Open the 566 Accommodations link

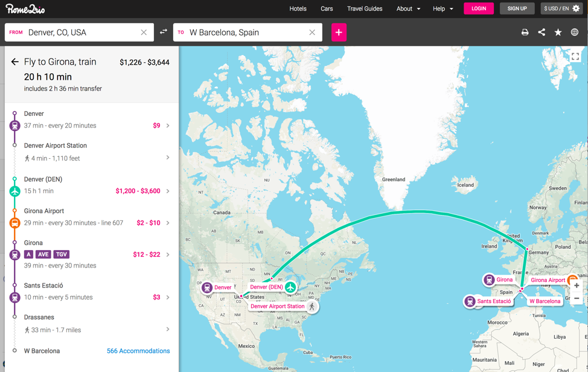(138, 351)
